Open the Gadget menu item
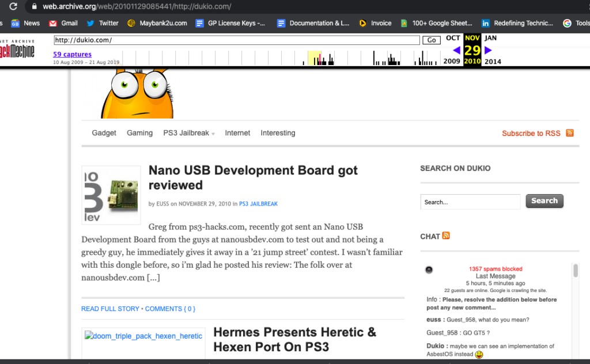 (x=104, y=133)
